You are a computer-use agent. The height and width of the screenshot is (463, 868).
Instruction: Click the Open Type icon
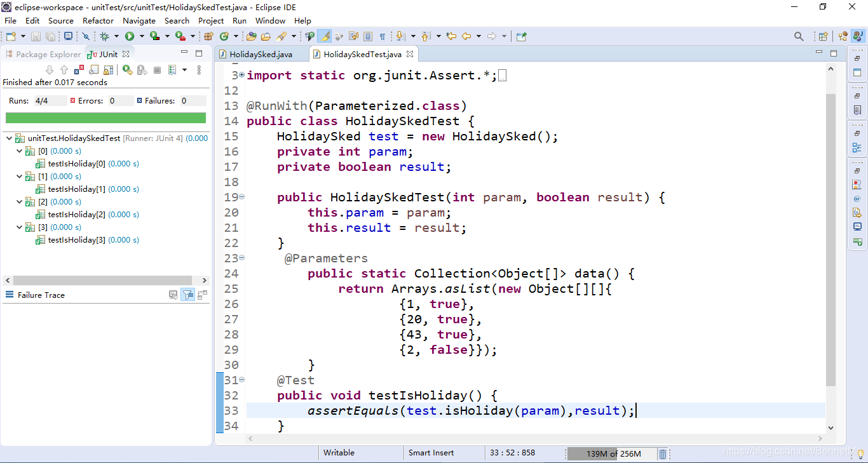(x=252, y=37)
